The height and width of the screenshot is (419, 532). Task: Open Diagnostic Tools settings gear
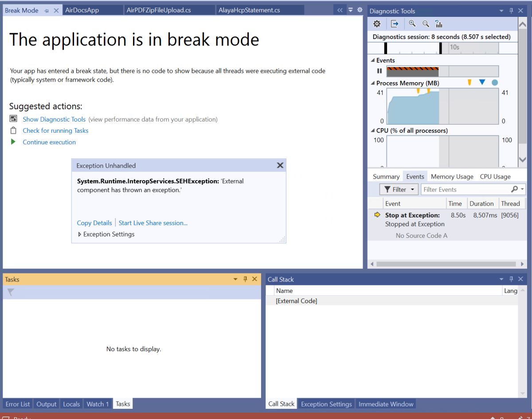pos(377,24)
